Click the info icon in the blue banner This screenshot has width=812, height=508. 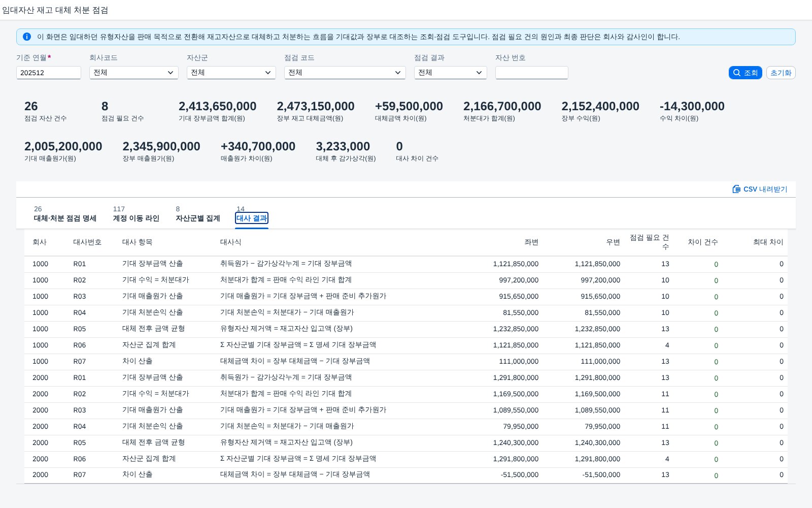(x=27, y=37)
